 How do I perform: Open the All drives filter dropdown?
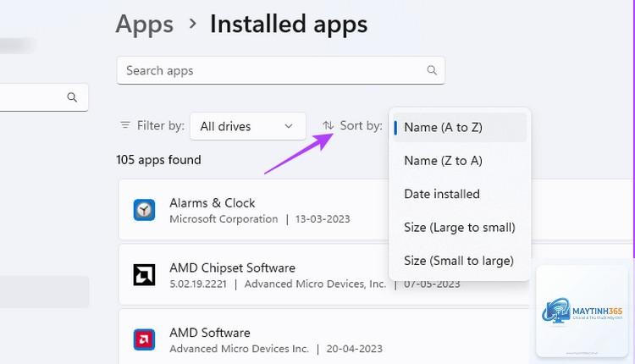[x=248, y=126]
